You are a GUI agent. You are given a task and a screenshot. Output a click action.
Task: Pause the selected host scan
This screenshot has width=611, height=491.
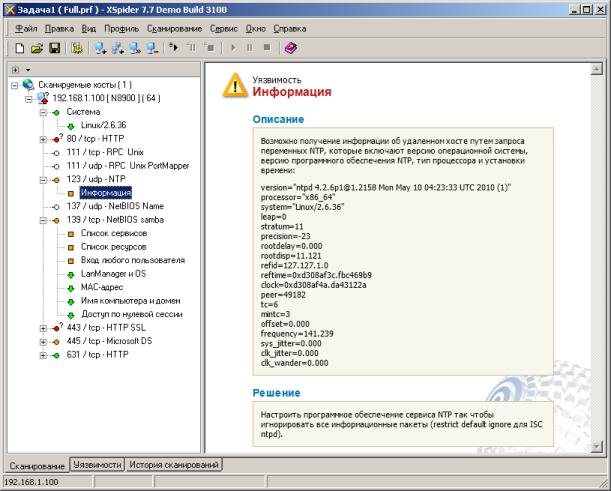pyautogui.click(x=191, y=48)
